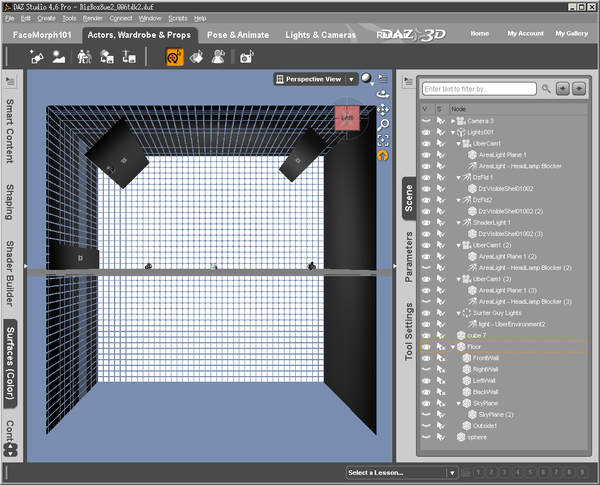Collapse the Floor node
Screen dimensions: 600x485
[453, 347]
